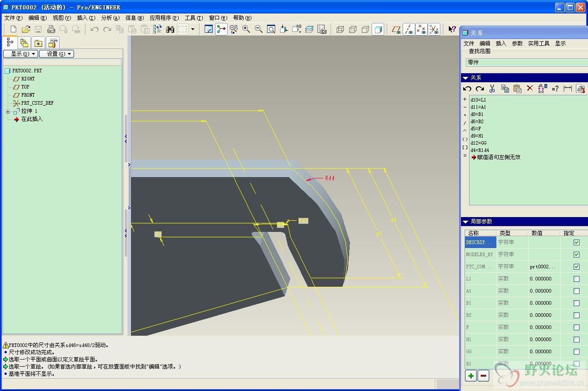Add a new parameter with green plus

coord(471,376)
